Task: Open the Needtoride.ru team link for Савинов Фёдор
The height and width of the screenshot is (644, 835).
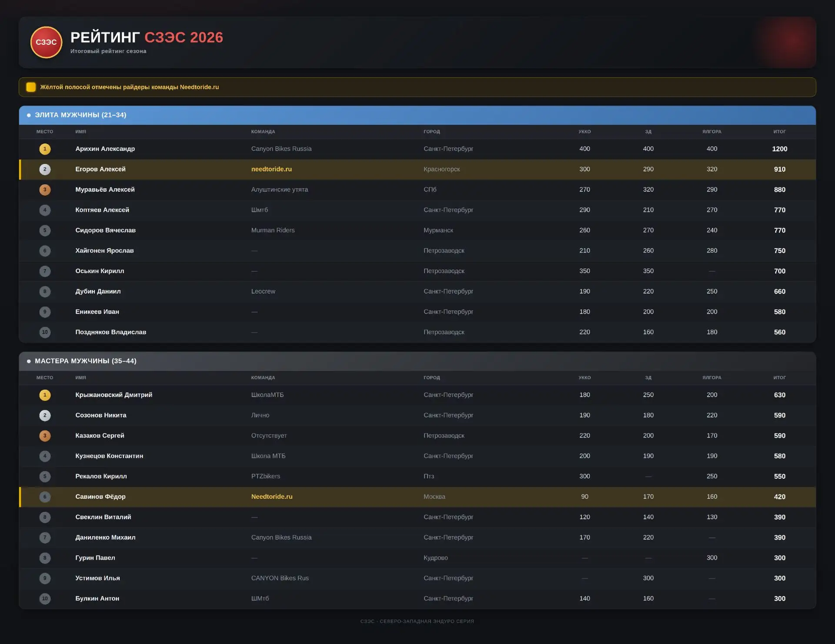Action: [x=272, y=497]
